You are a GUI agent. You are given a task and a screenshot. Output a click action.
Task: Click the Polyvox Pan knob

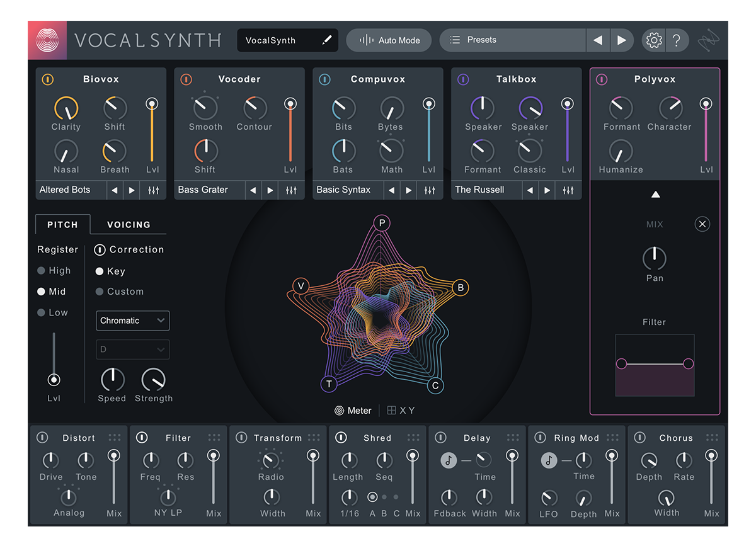[655, 258]
